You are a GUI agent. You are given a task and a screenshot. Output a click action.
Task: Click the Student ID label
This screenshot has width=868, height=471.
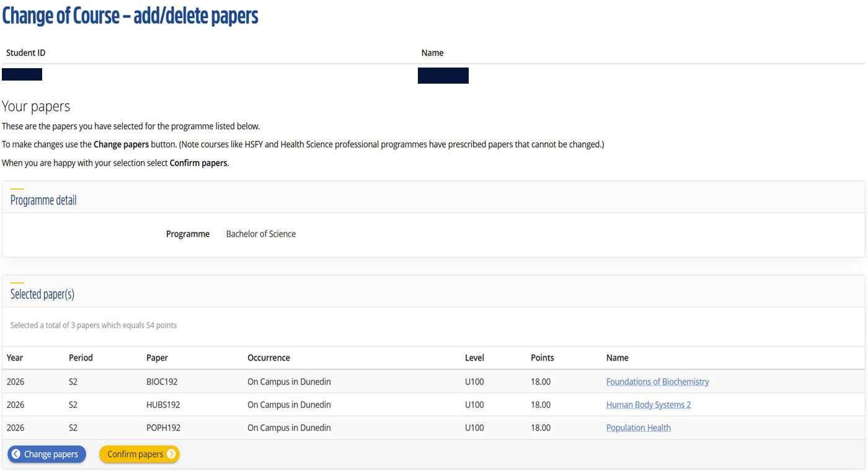[x=25, y=53]
